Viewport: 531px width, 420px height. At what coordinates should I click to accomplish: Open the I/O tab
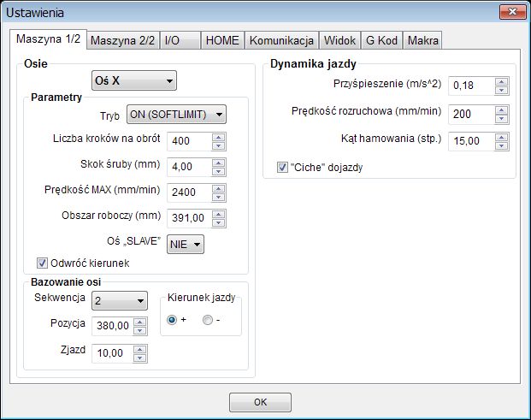pos(180,41)
